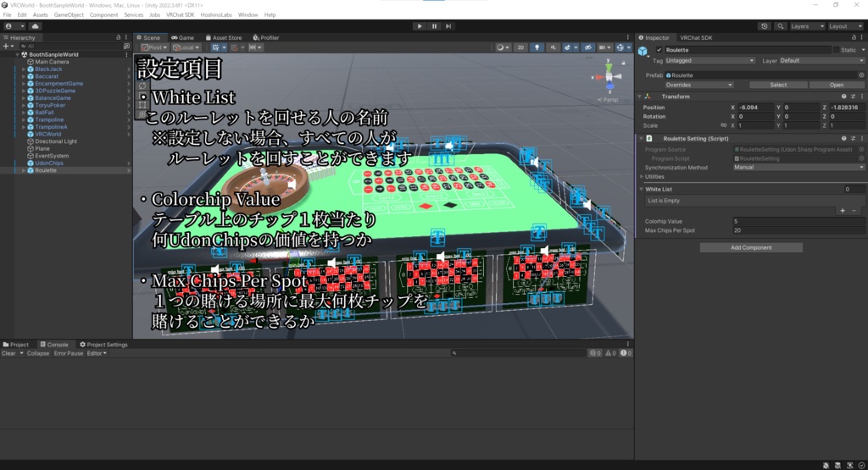Click the cloud services icon
This screenshot has width=868, height=470.
click(36, 26)
